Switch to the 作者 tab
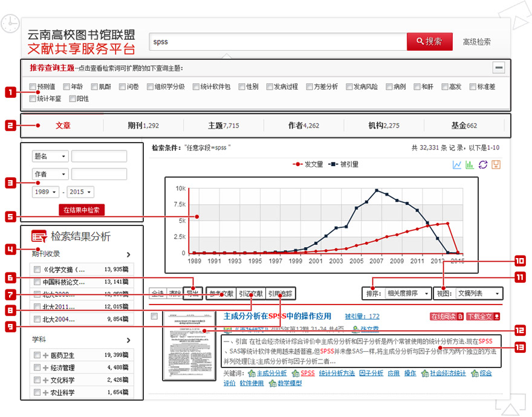The width and height of the screenshot is (532, 417). 303,126
